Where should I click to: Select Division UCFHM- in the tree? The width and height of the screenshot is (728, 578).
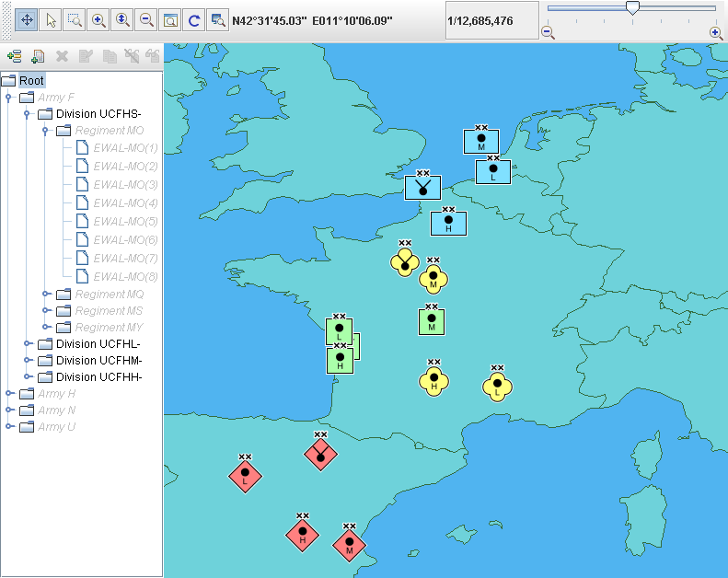98,361
